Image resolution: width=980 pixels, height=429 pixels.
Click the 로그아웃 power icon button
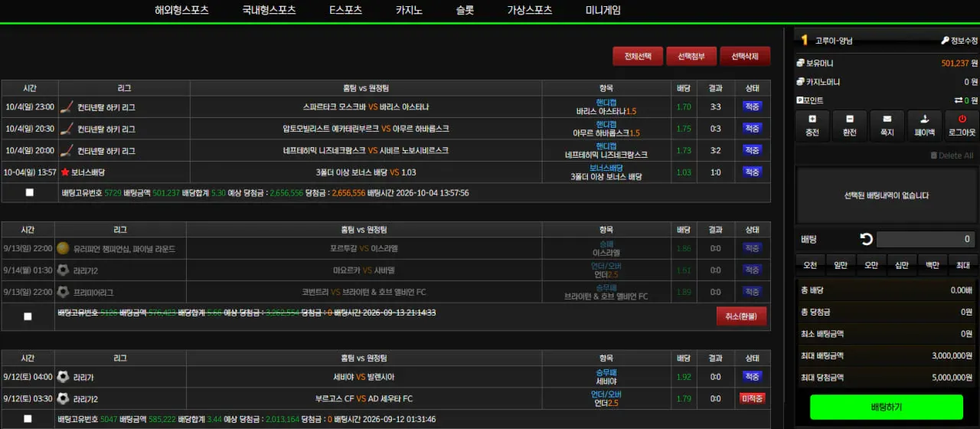[962, 126]
